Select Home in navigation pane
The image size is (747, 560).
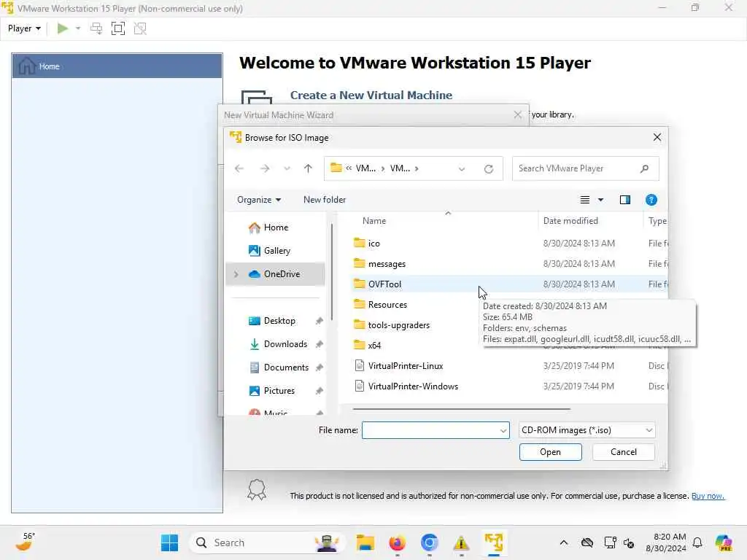pyautogui.click(x=276, y=227)
